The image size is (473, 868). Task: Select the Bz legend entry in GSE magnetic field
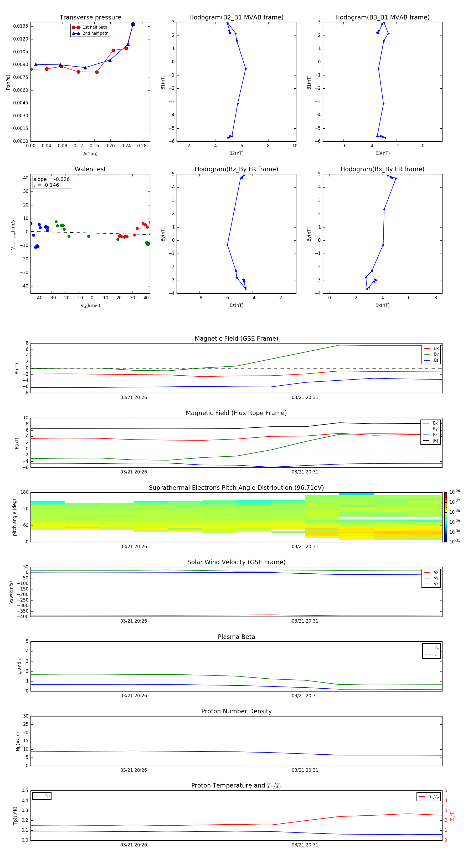[431, 360]
